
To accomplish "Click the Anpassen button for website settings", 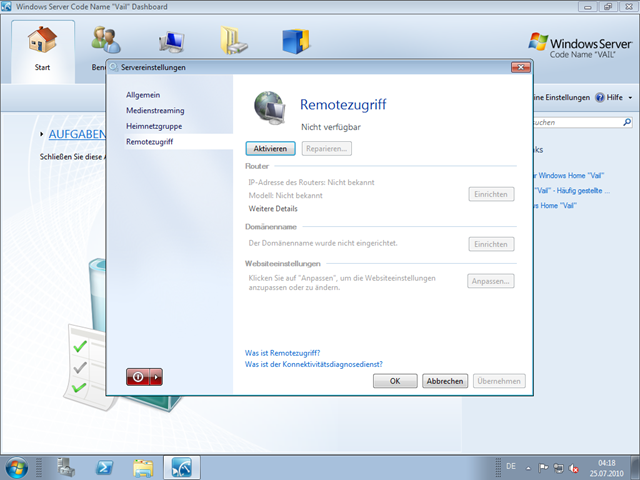I will (x=491, y=281).
